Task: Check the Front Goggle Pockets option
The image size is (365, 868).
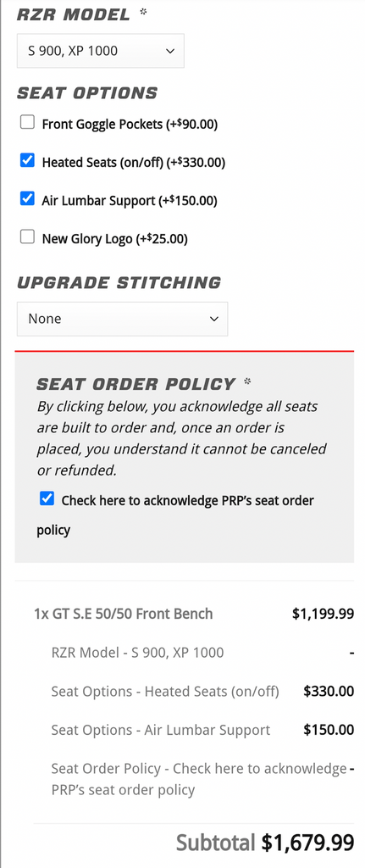Action: 27,122
